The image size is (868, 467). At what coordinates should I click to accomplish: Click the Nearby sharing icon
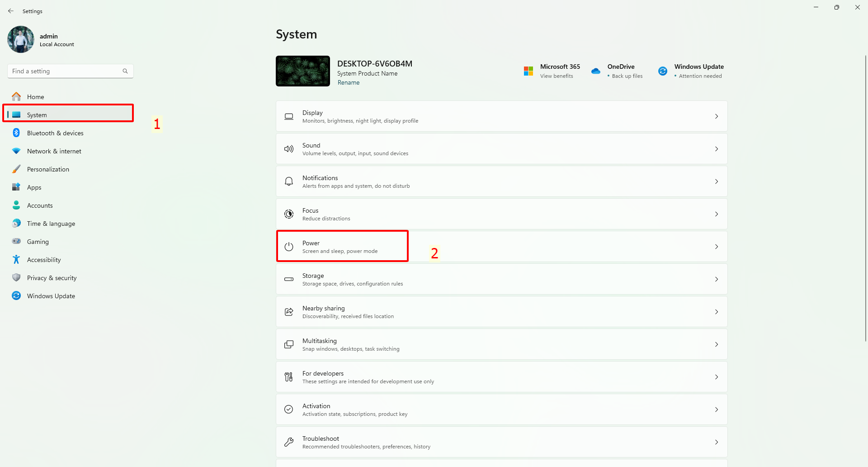click(x=289, y=312)
